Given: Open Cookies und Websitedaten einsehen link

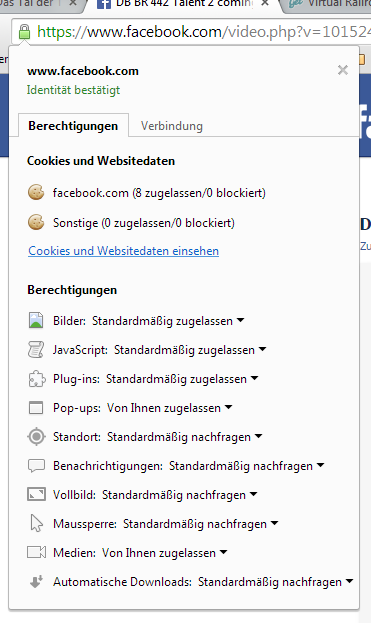Looking at the screenshot, I should pos(124,251).
